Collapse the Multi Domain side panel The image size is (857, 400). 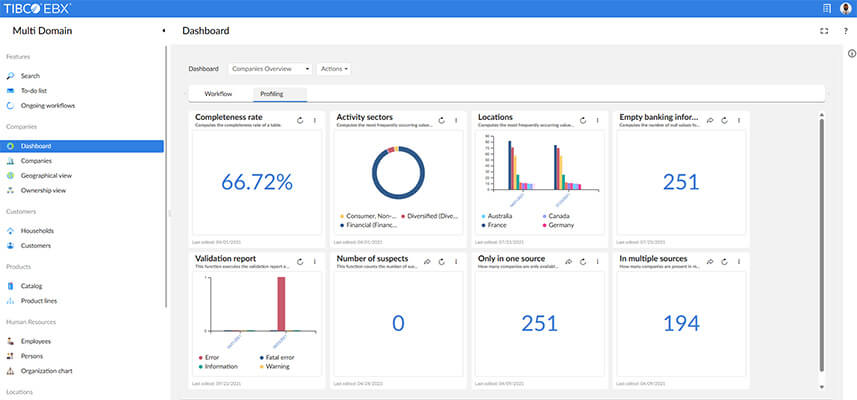[x=163, y=31]
